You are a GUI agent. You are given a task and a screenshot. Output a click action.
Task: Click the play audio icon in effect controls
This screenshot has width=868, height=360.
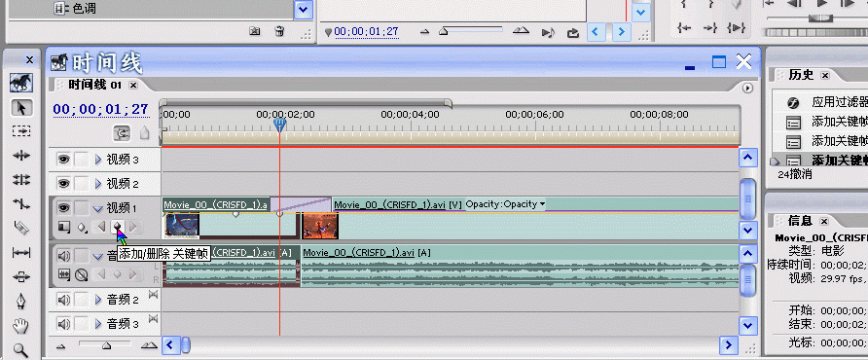[x=548, y=32]
